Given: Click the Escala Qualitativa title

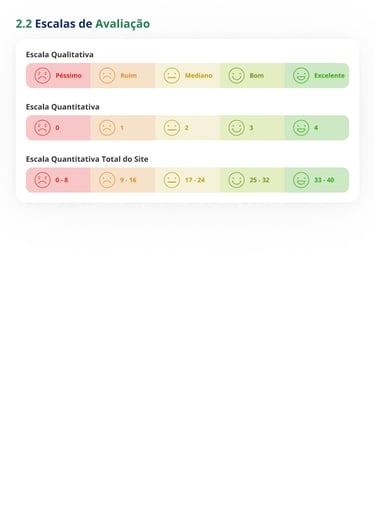Looking at the screenshot, I should pyautogui.click(x=60, y=54).
